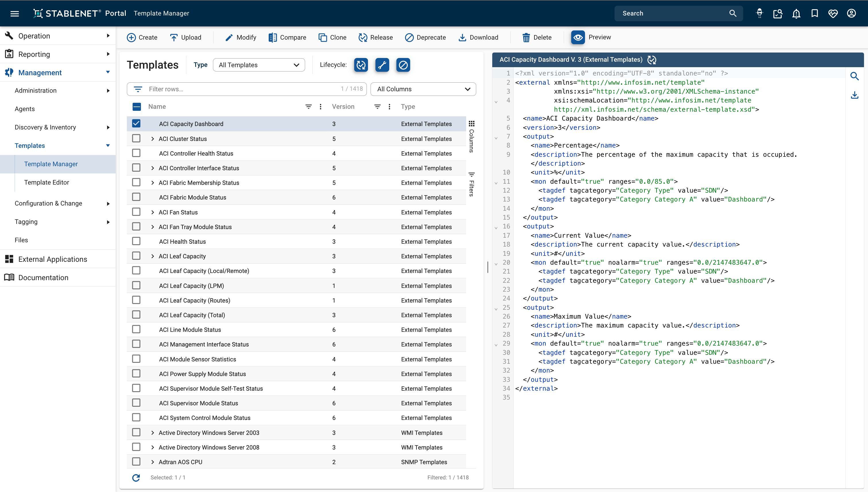
Task: Download the previewed XML template
Action: tap(854, 95)
